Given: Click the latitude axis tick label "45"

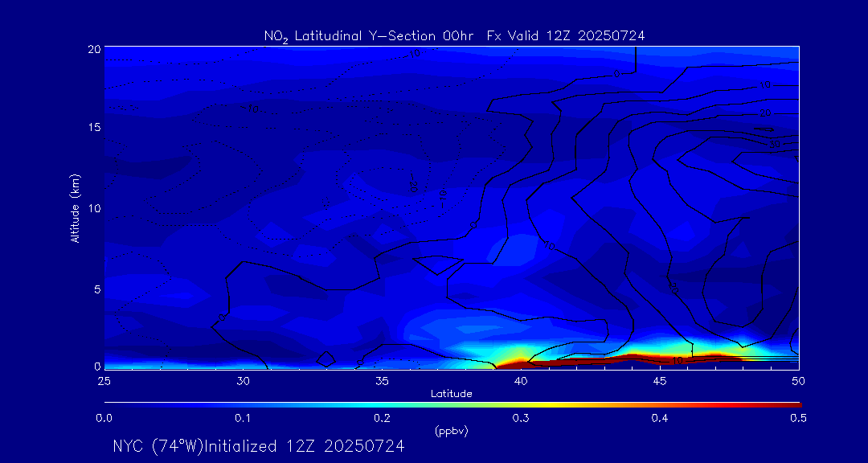Looking at the screenshot, I should [x=660, y=380].
